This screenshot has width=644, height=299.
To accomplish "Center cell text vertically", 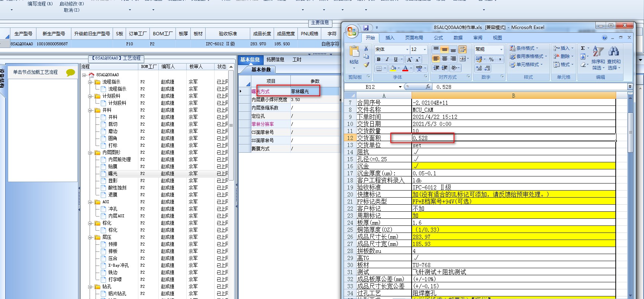I will click(x=444, y=49).
